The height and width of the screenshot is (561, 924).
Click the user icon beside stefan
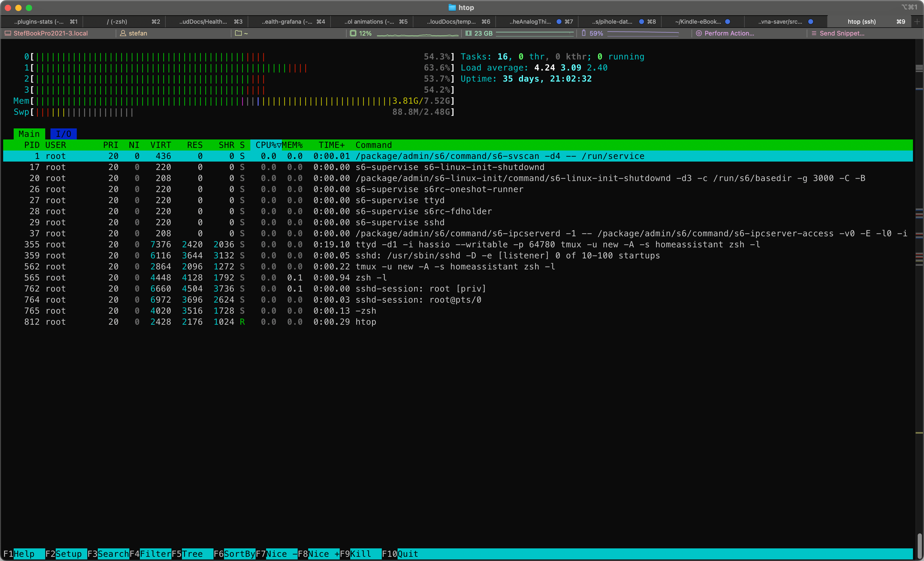point(123,33)
